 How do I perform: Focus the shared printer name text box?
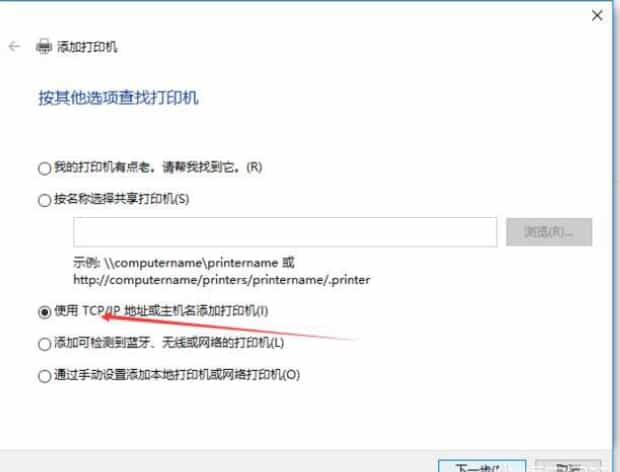point(285,232)
